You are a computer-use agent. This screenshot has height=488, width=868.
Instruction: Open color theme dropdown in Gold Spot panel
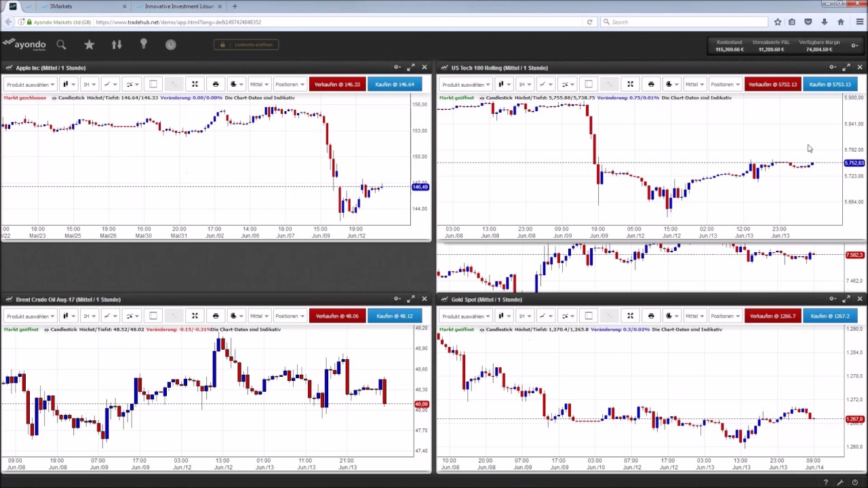pos(671,316)
